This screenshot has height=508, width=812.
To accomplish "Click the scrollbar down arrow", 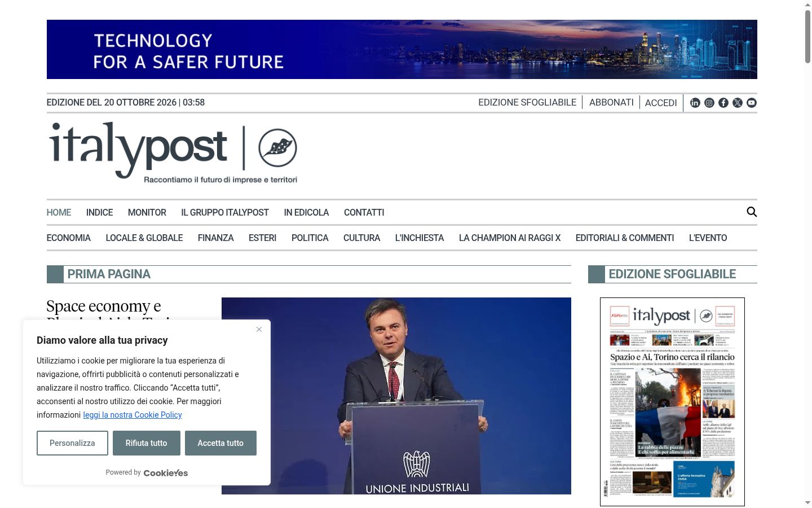I will pos(807,502).
